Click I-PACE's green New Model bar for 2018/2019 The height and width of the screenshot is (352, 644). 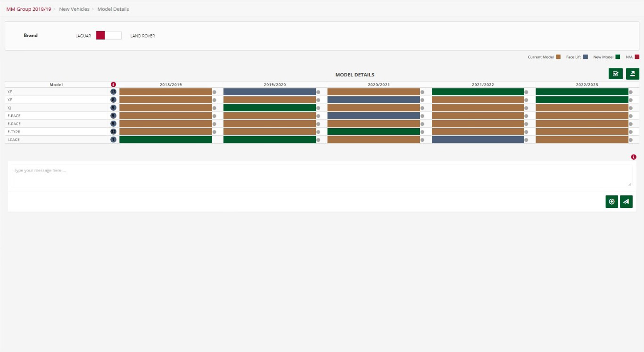(x=165, y=140)
